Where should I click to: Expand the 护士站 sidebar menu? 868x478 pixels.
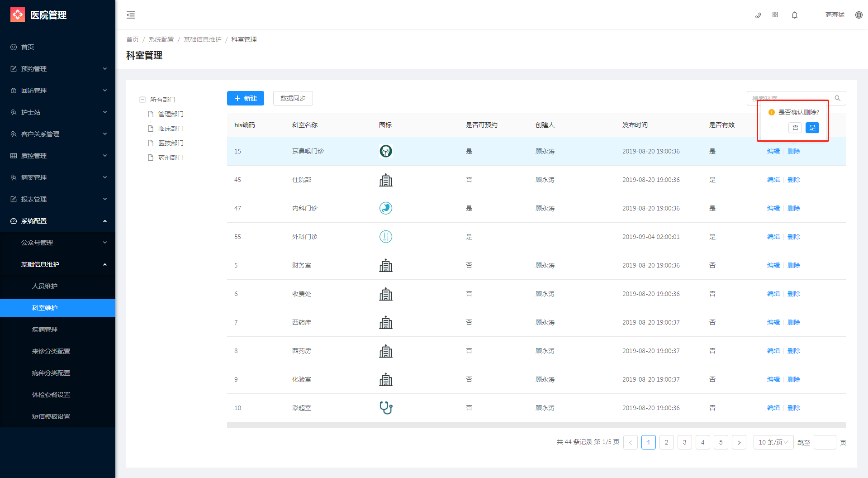[x=57, y=112]
